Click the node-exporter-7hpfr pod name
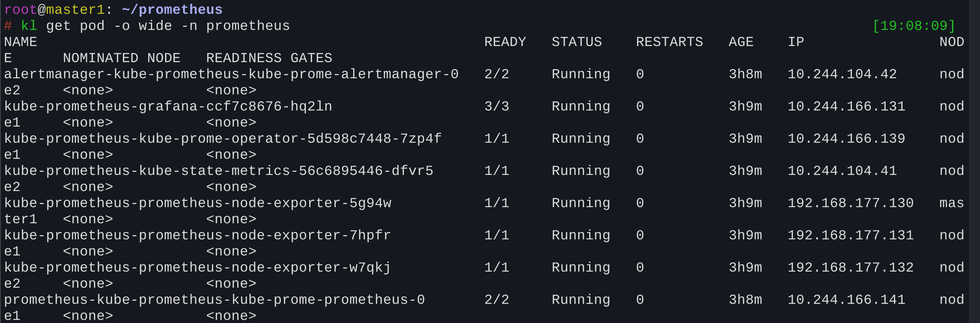This screenshot has width=980, height=323. pos(197,235)
